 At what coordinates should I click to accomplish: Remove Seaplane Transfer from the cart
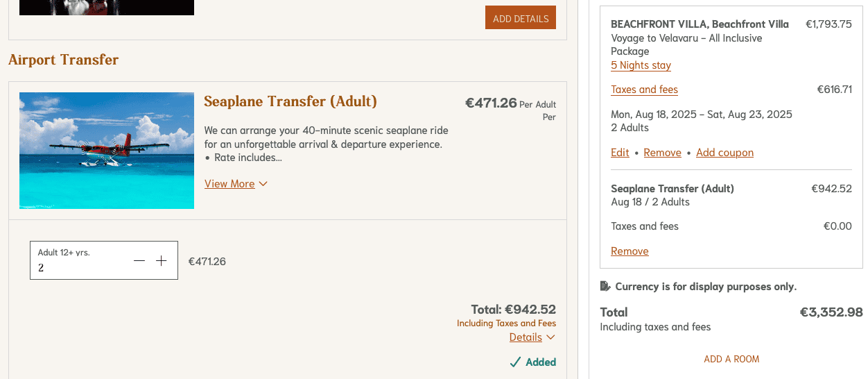click(630, 251)
